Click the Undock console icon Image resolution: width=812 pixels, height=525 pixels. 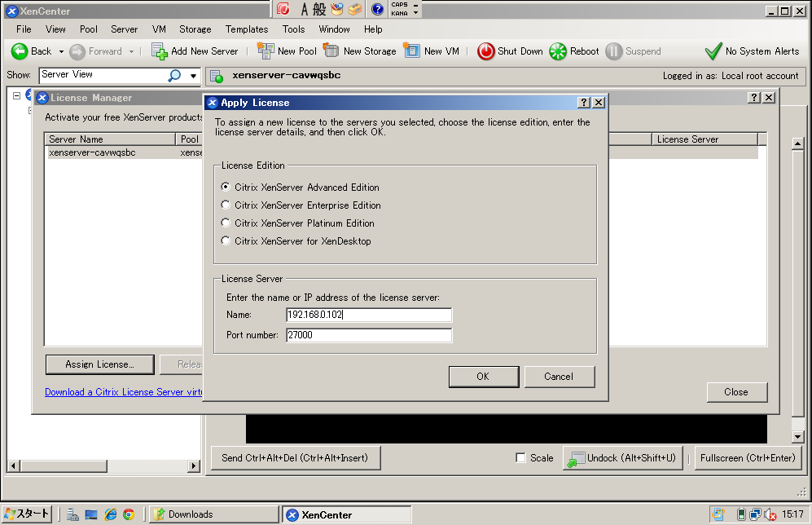tap(575, 459)
